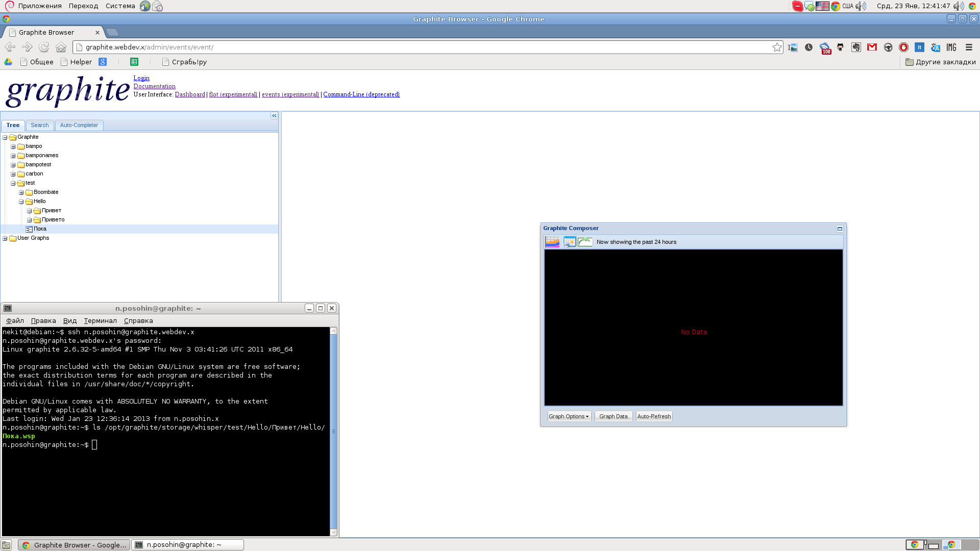
Task: Select the Привето folder in the tree
Action: (x=53, y=220)
